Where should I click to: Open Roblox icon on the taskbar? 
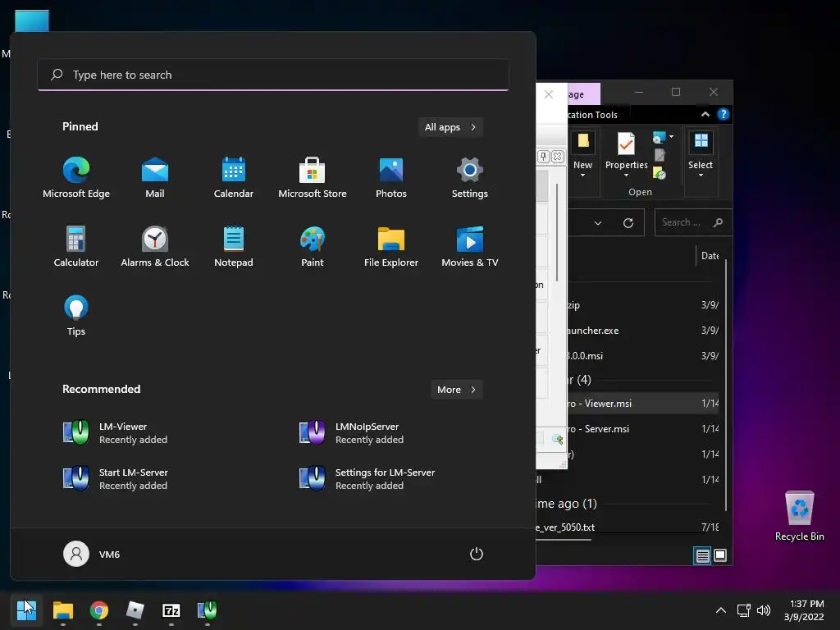coord(135,610)
